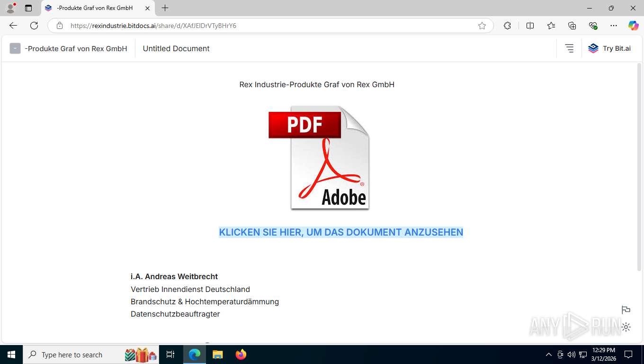View site information lock icon
The image size is (644, 364).
pyautogui.click(x=60, y=26)
